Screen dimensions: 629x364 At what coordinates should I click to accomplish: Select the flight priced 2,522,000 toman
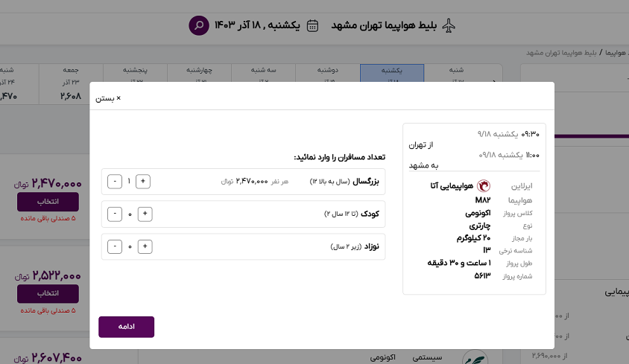coord(48,293)
